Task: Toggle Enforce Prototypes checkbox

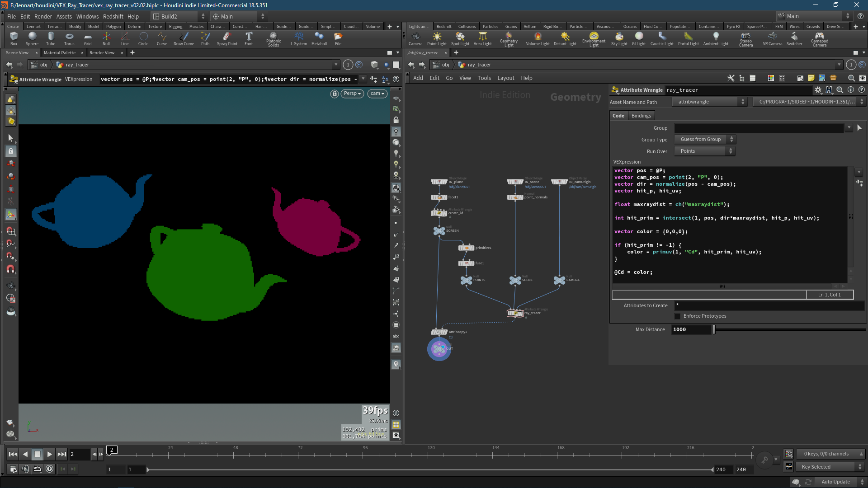Action: 677,316
